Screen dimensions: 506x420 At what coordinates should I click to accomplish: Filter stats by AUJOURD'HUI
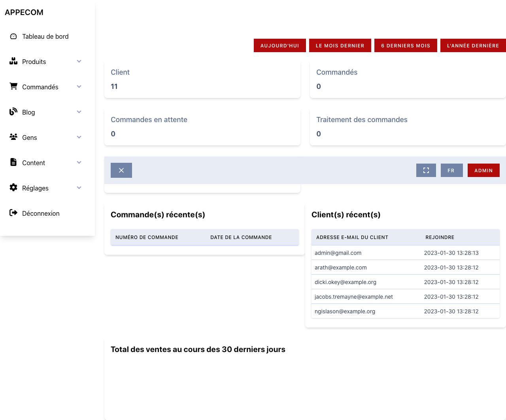[x=280, y=45]
